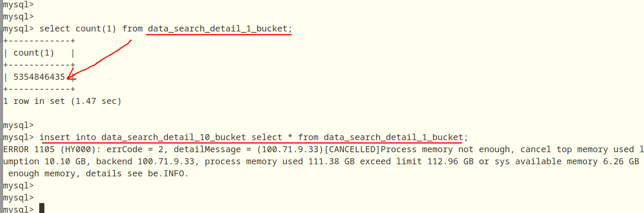This screenshot has width=644, height=213.
Task: Click the count(1) column header
Action: pyautogui.click(x=34, y=53)
